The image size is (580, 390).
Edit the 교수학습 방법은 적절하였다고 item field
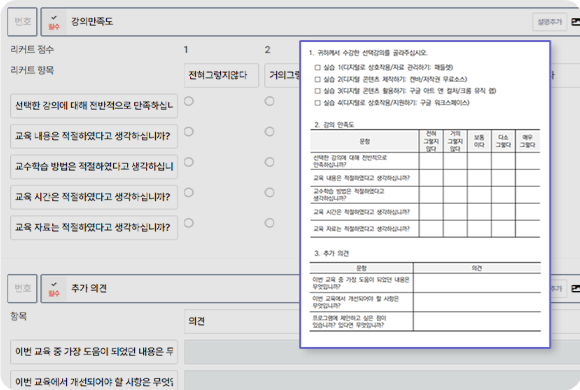click(94, 167)
